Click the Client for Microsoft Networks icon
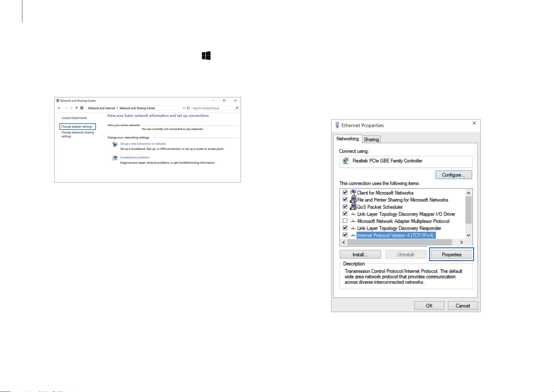This screenshot has height=392, width=554. [353, 193]
